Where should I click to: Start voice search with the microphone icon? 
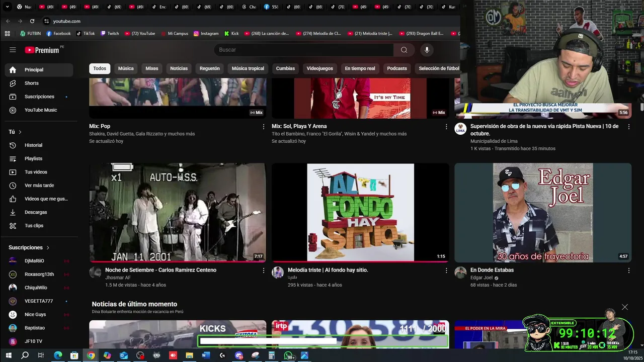[427, 50]
